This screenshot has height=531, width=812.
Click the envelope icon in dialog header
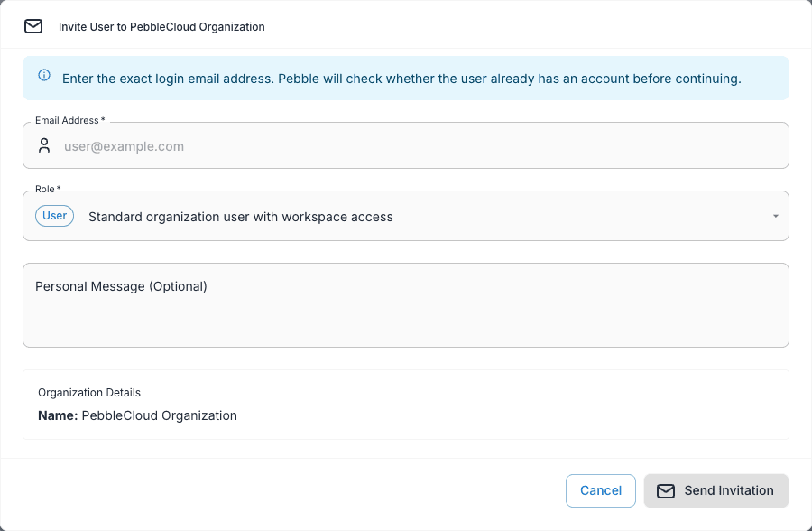[x=33, y=26]
